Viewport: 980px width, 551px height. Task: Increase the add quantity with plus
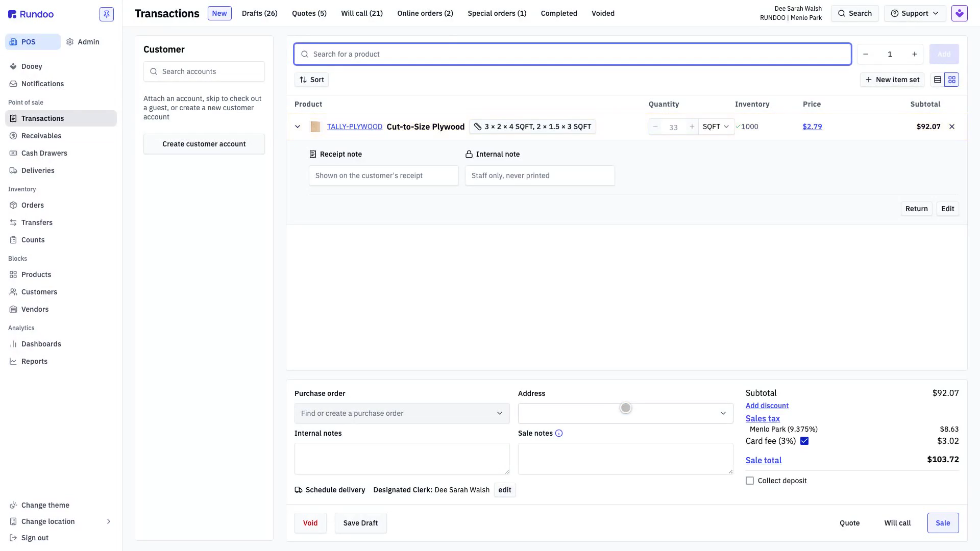tap(915, 54)
